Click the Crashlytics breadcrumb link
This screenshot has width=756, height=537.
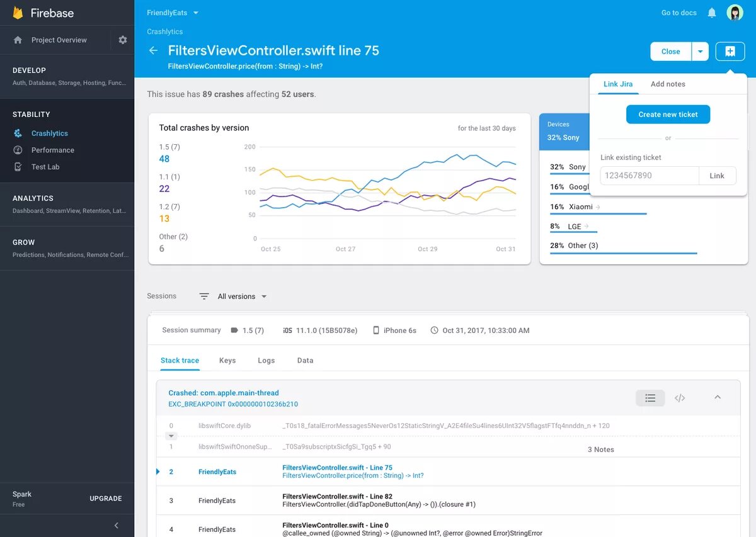pos(165,31)
